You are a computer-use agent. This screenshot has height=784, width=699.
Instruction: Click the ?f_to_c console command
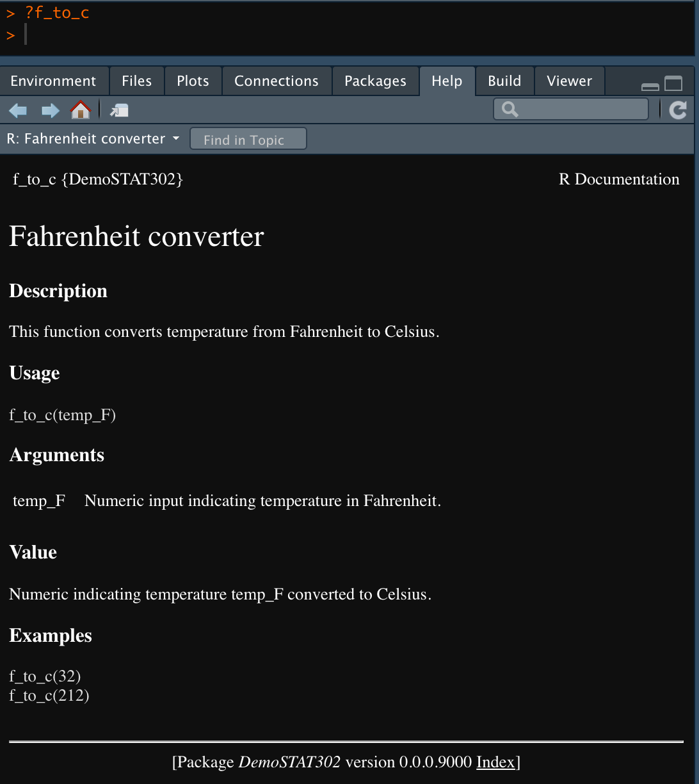pos(56,13)
